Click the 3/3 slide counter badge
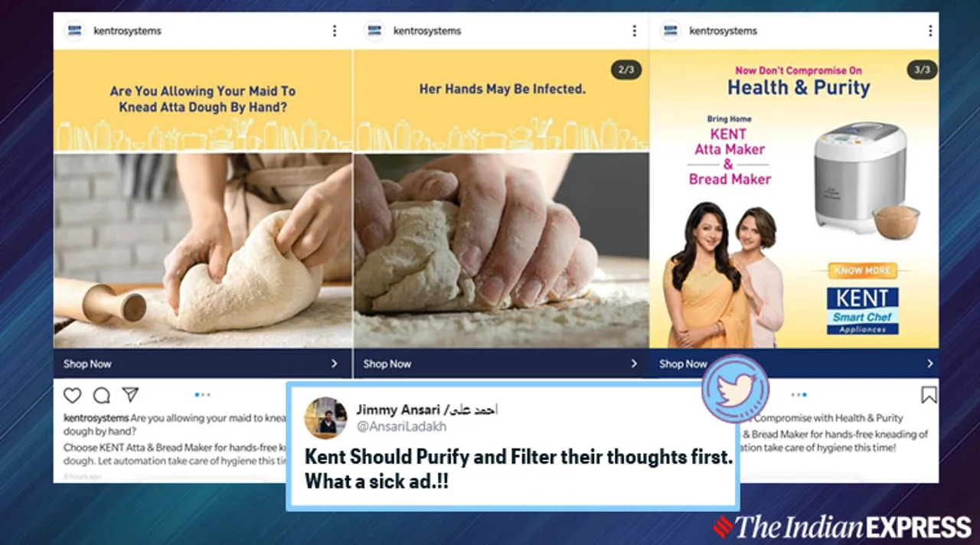This screenshot has width=980, height=545. [x=922, y=70]
